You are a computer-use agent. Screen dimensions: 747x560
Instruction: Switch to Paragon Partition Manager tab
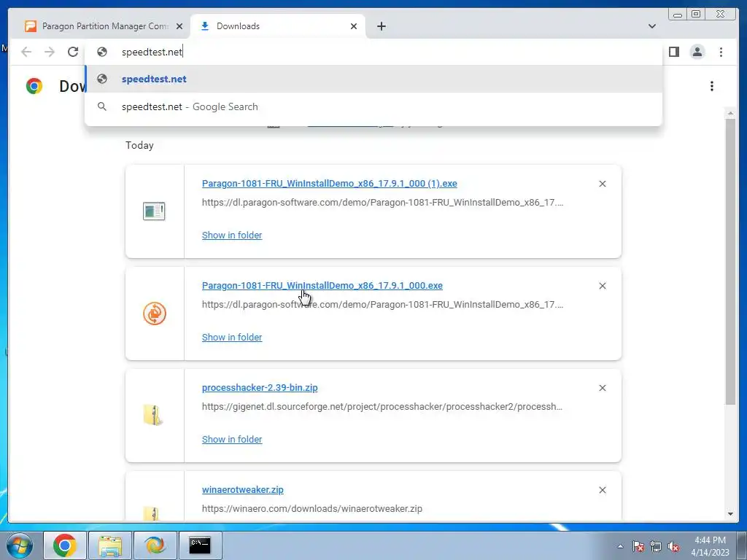[104, 26]
